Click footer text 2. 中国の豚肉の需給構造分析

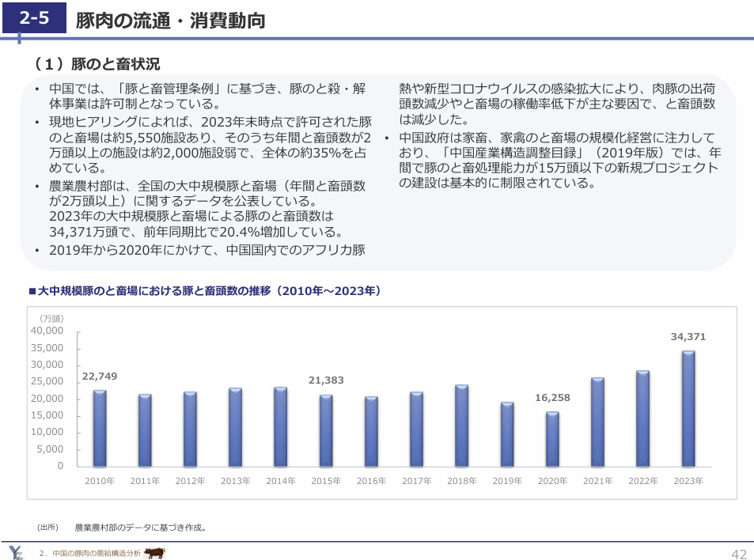tap(90, 553)
